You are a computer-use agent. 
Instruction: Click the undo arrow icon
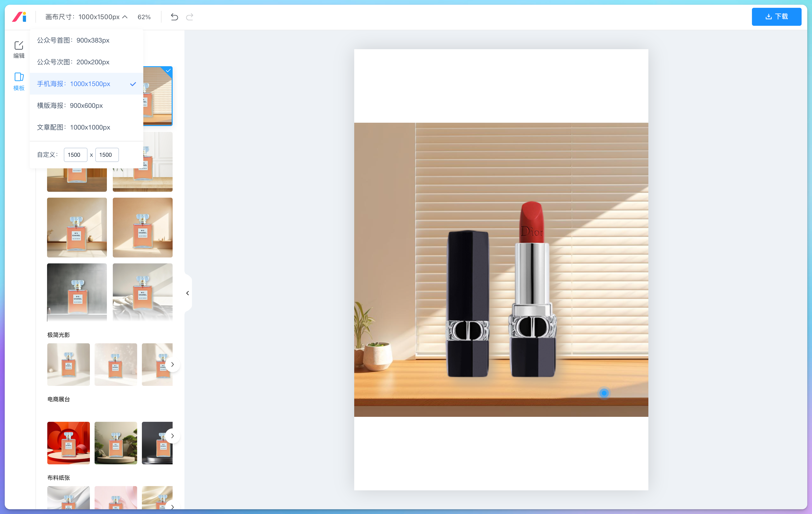point(174,17)
